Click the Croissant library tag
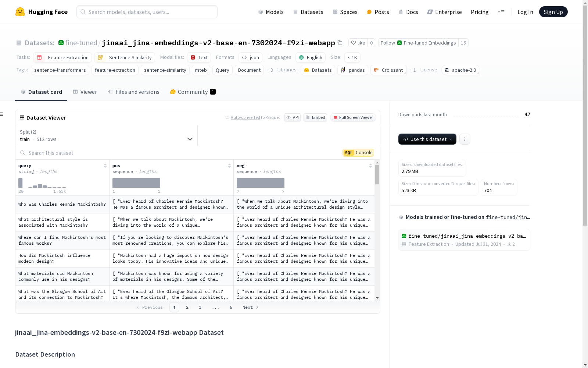The width and height of the screenshot is (588, 368). (x=388, y=70)
